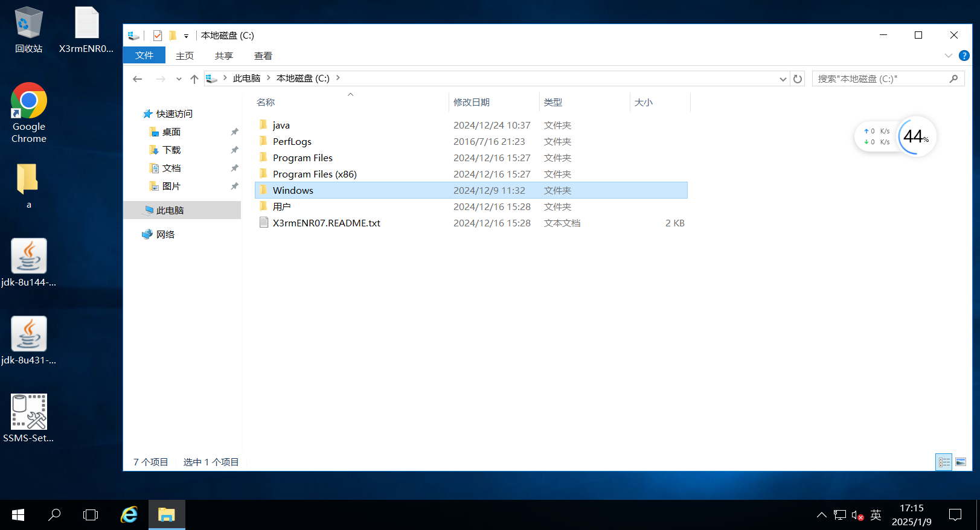The height and width of the screenshot is (530, 980).
Task: Select 图片 in the navigation pane
Action: pyautogui.click(x=171, y=187)
